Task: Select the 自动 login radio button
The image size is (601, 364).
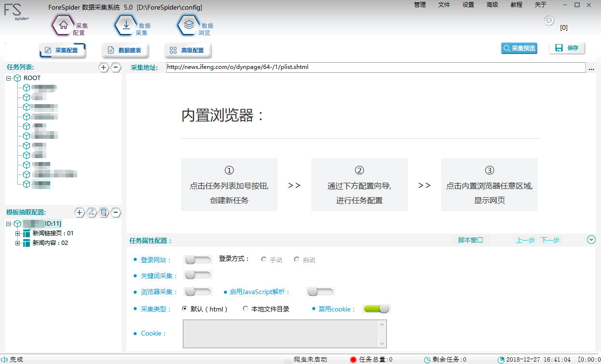Action: pos(296,259)
